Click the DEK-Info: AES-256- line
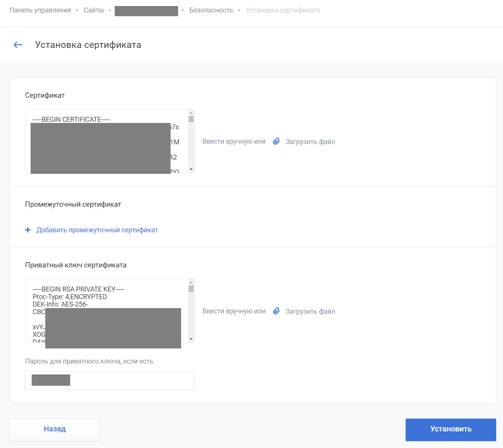Image resolution: width=503 pixels, height=448 pixels. click(60, 304)
